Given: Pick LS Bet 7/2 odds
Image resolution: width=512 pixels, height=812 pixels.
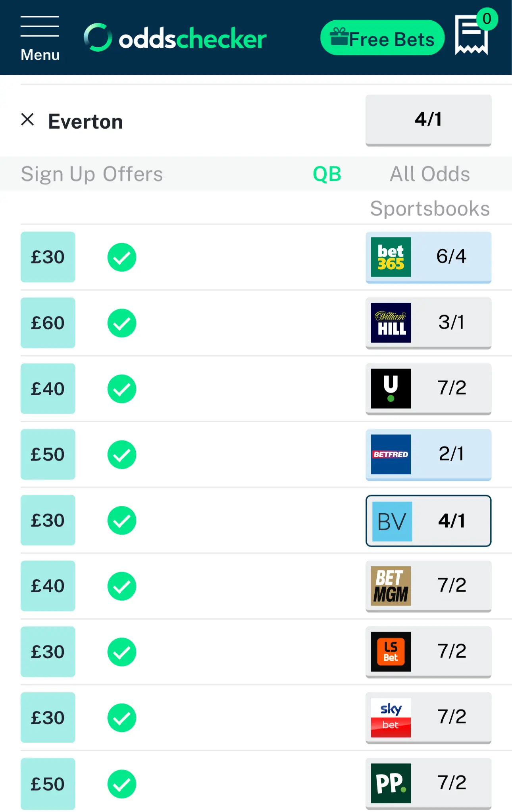Looking at the screenshot, I should point(428,652).
